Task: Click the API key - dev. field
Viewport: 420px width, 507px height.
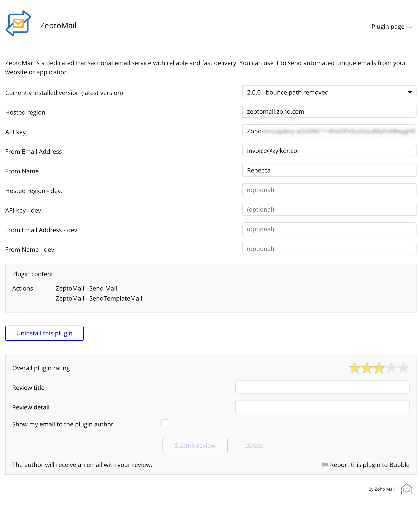Action: [x=329, y=209]
